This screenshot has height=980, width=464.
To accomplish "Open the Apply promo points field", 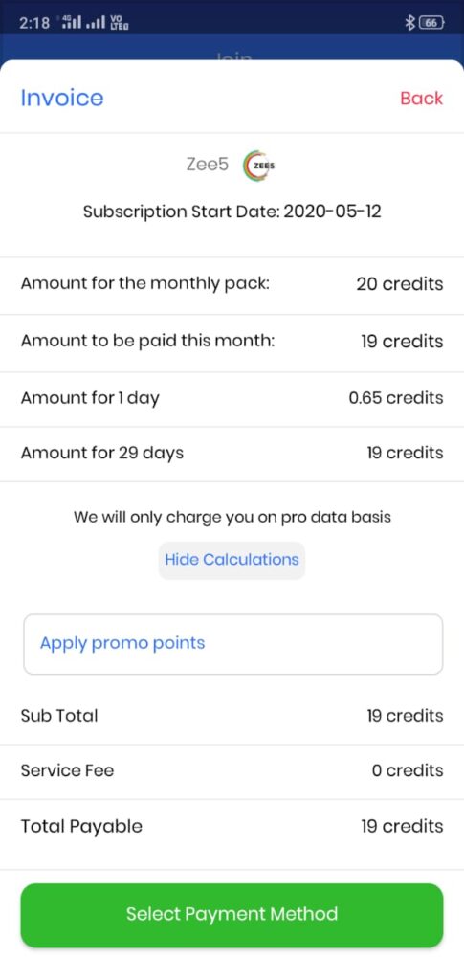I will coord(232,644).
